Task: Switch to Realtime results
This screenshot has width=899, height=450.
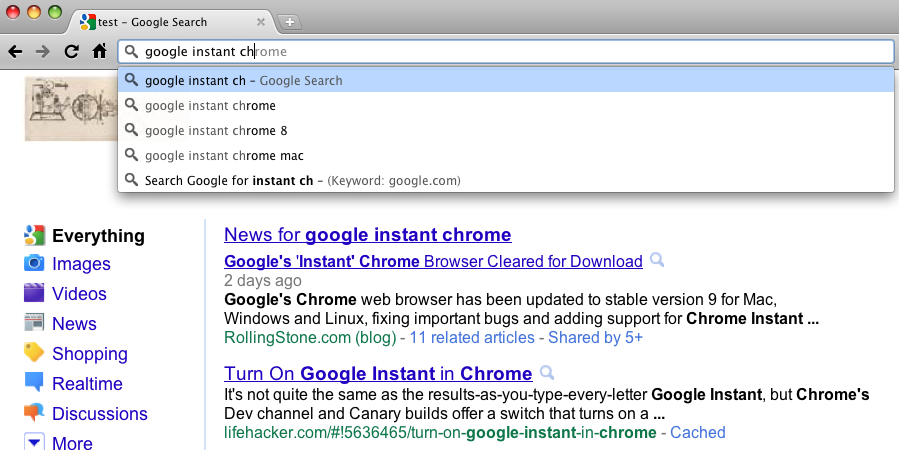Action: pyautogui.click(x=87, y=384)
